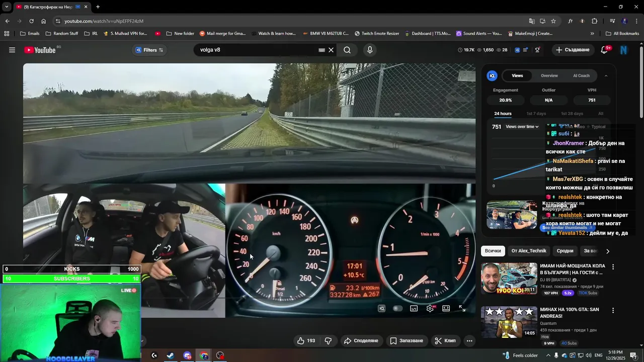Open the Chrome three-dot menu

[636, 21]
